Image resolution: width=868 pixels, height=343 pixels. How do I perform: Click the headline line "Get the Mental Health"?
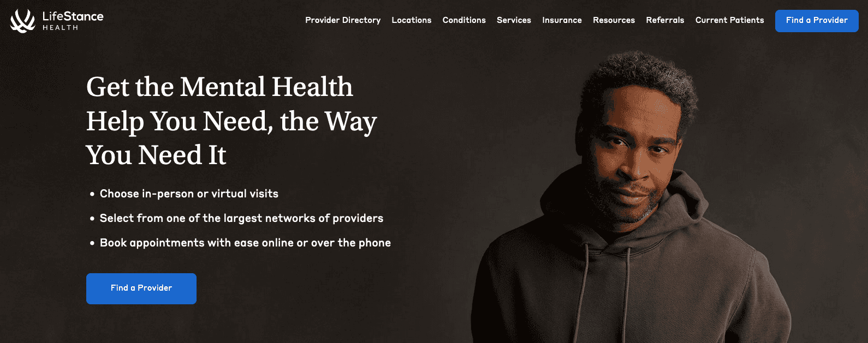point(219,87)
